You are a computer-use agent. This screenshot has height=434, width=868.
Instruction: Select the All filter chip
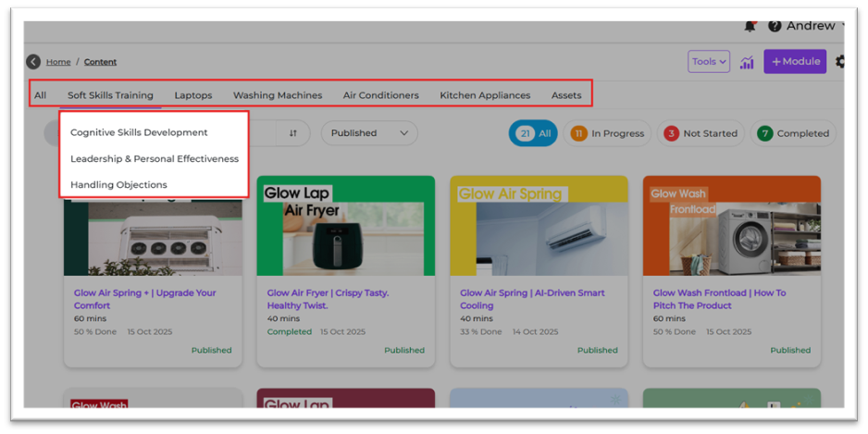pos(533,133)
